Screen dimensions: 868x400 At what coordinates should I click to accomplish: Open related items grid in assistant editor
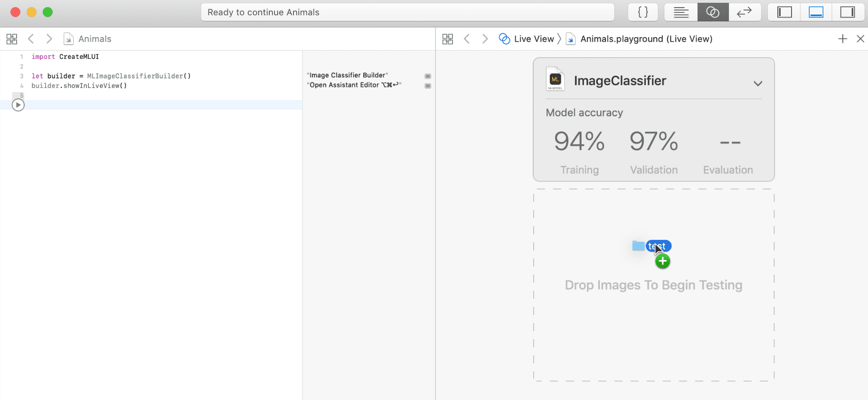pyautogui.click(x=448, y=39)
